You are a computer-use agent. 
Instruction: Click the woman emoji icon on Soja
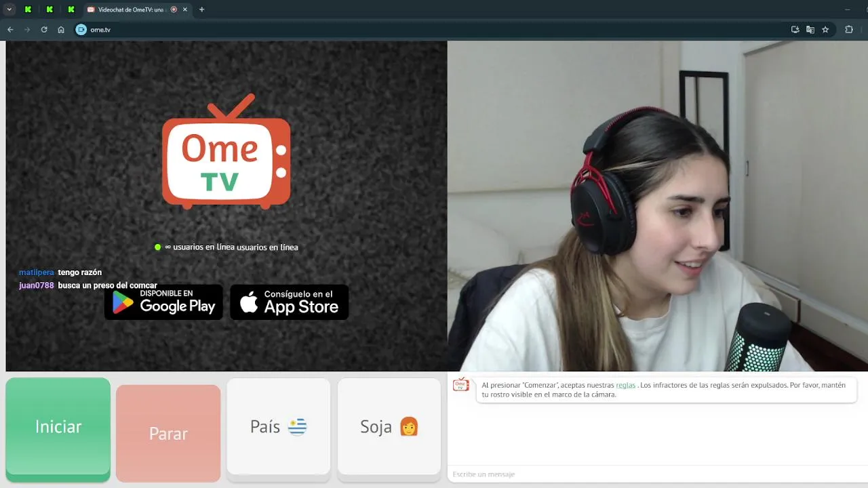(409, 427)
